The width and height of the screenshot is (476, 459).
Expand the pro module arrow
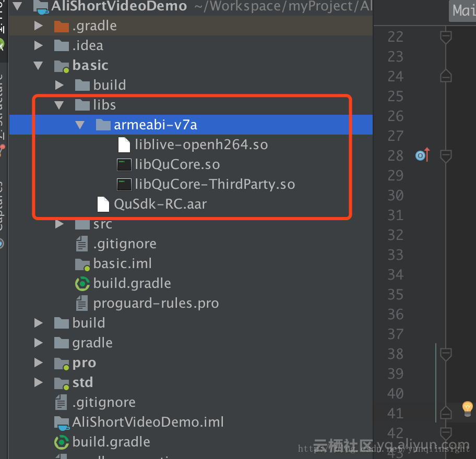click(39, 363)
